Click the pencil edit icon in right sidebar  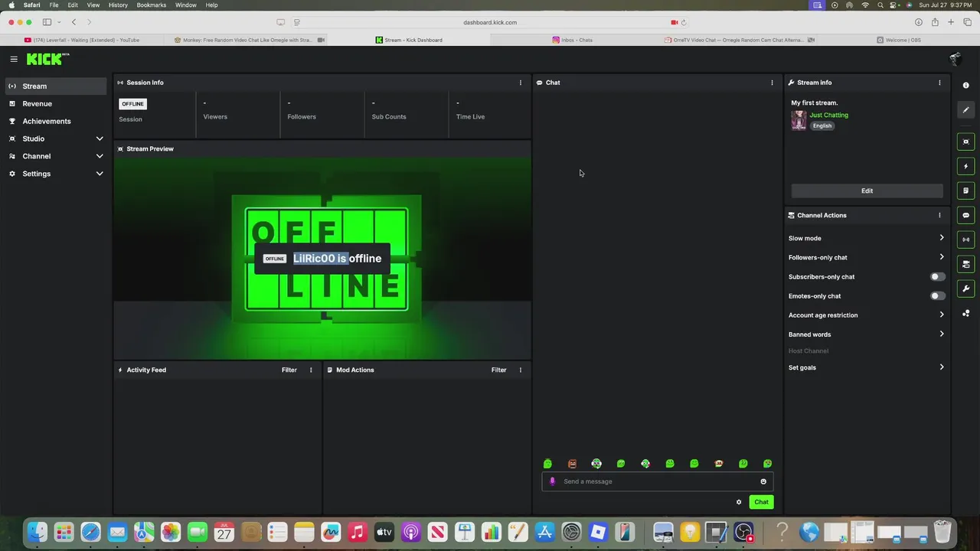tap(965, 110)
